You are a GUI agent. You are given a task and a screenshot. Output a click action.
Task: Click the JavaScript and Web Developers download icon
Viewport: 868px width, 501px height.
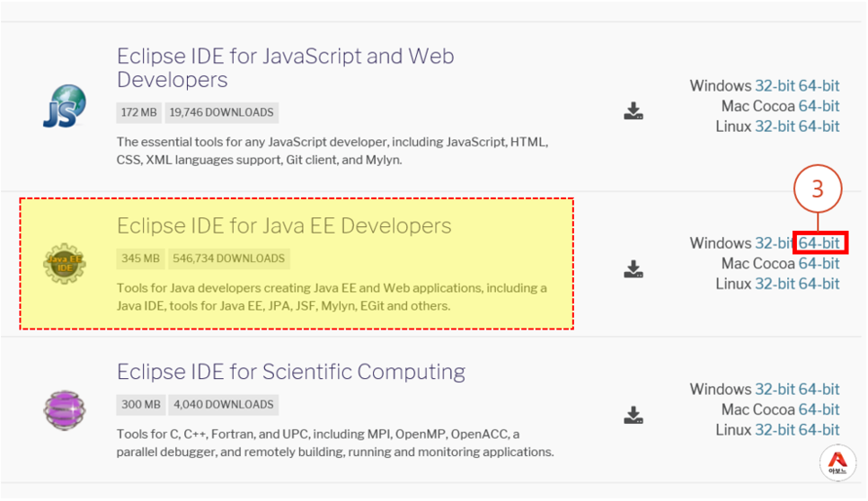pos(633,111)
